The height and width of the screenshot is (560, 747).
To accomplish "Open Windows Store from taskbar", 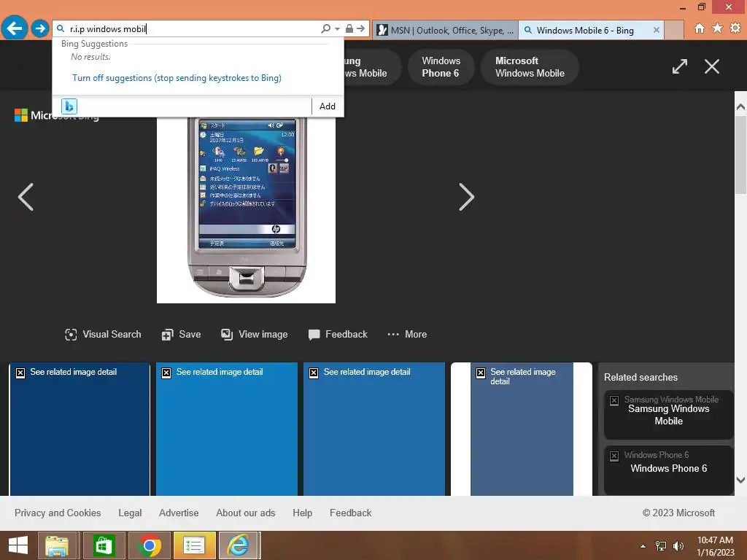I will pyautogui.click(x=104, y=545).
